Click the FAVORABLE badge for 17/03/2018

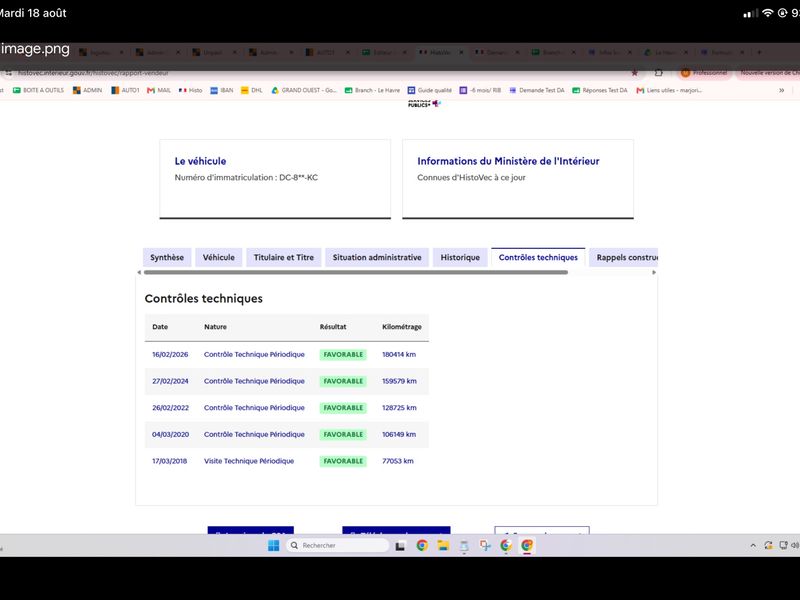pyautogui.click(x=343, y=461)
